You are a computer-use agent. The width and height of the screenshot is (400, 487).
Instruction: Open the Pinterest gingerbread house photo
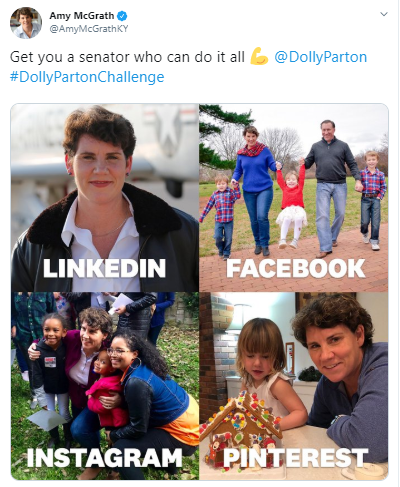click(x=294, y=386)
